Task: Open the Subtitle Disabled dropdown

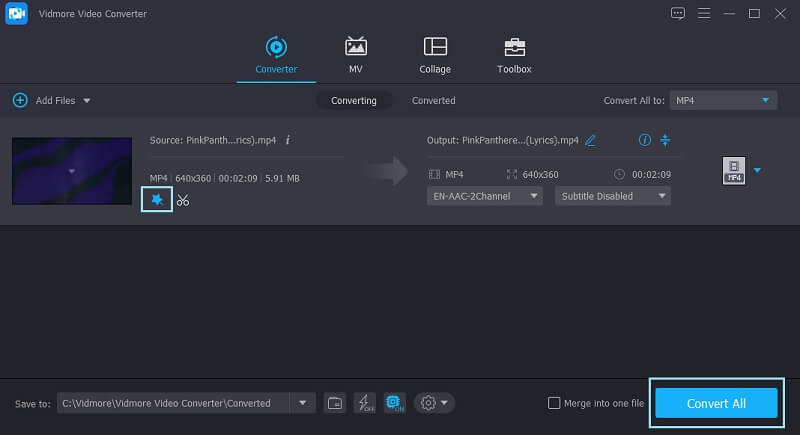Action: pyautogui.click(x=612, y=196)
